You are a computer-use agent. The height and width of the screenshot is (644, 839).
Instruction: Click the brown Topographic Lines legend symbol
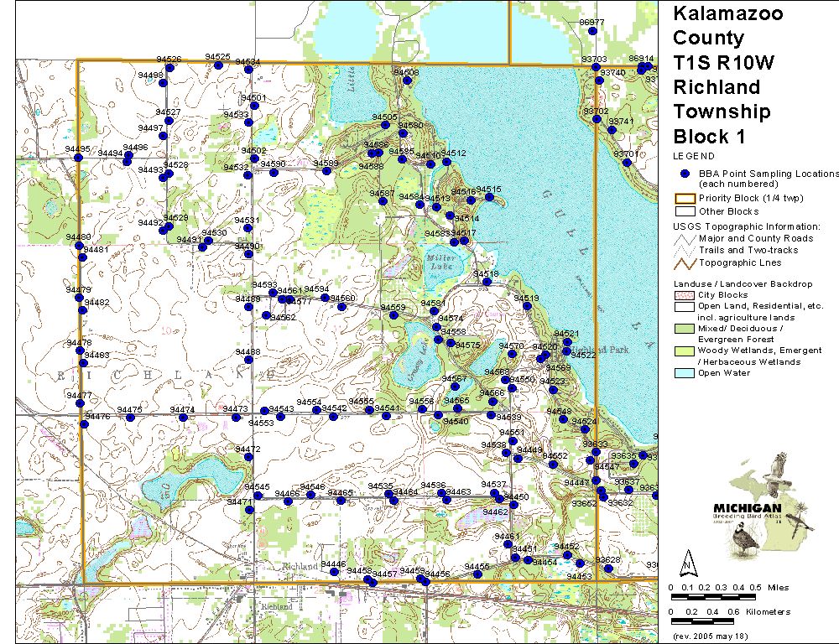tap(685, 262)
